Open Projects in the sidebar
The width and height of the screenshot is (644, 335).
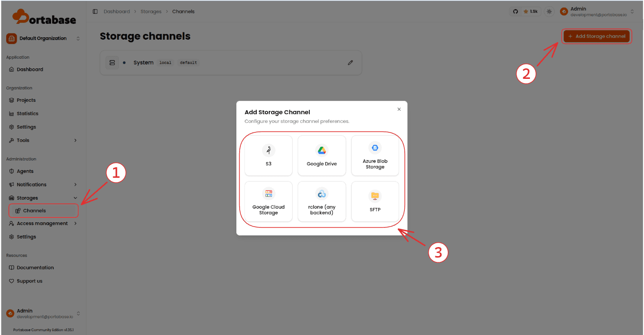tap(43, 100)
